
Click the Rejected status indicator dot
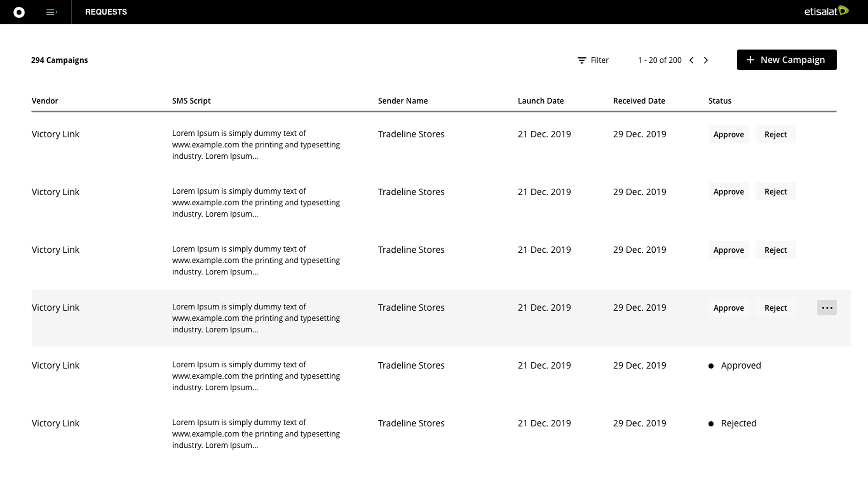[x=711, y=424]
